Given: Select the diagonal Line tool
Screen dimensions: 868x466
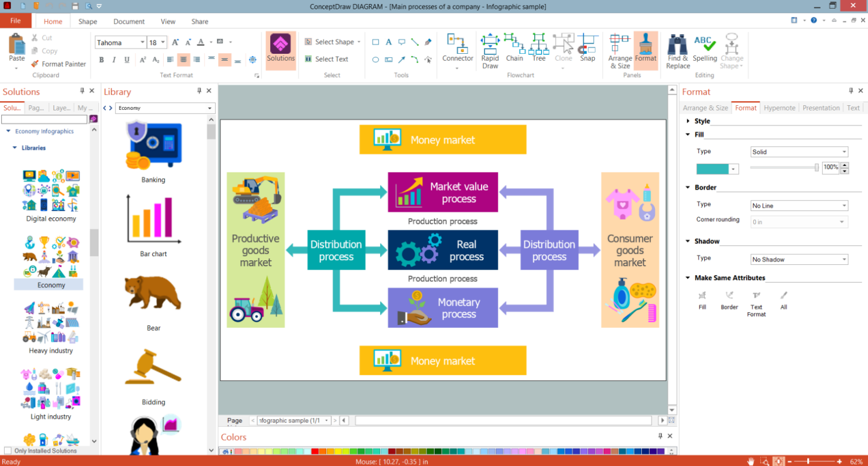Looking at the screenshot, I should click(x=415, y=42).
